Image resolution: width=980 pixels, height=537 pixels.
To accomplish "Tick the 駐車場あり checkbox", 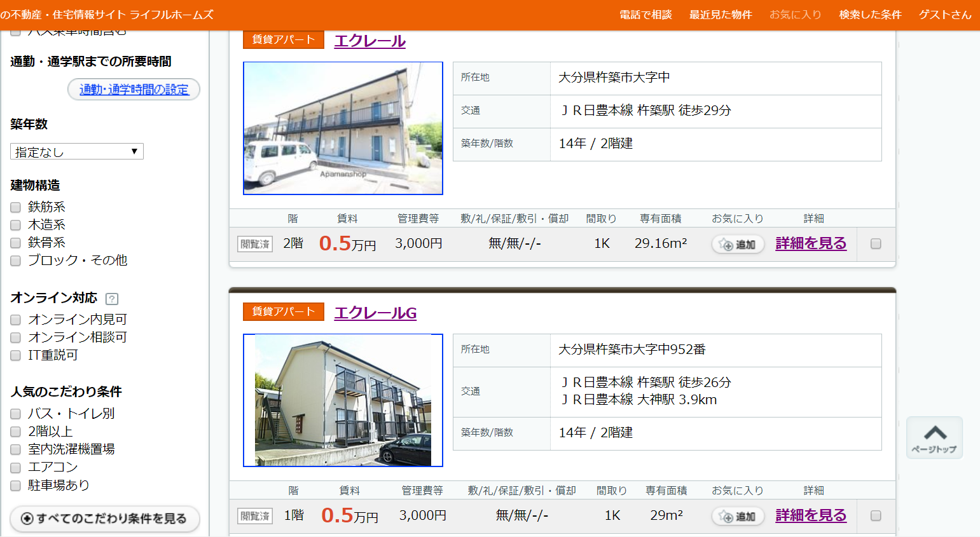I will click(16, 486).
